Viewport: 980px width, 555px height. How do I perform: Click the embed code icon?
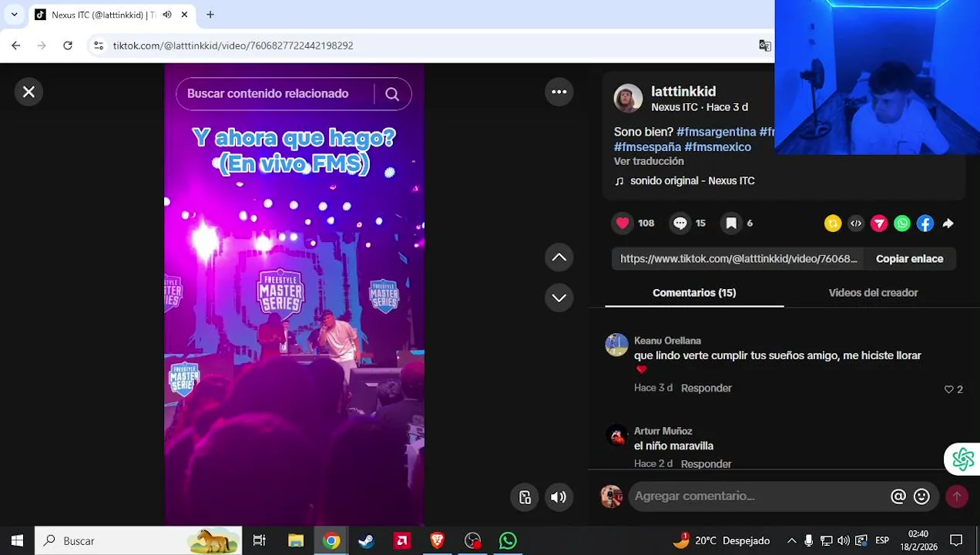856,224
